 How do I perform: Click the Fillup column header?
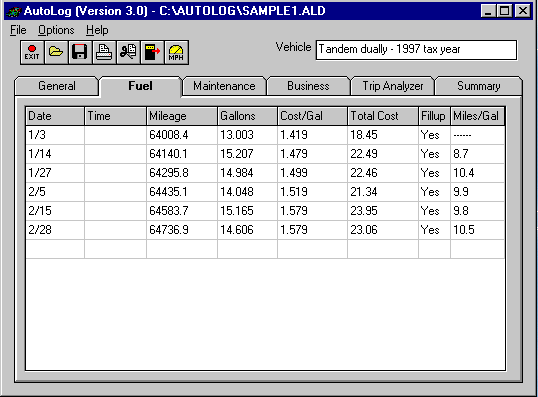point(434,116)
